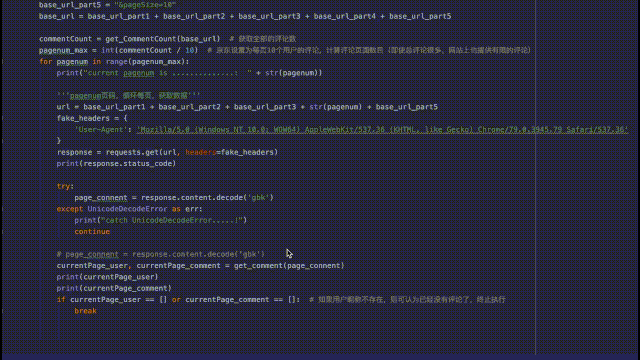Click the commented-out page_conment decode line
The height and width of the screenshot is (360, 640).
coord(161,254)
